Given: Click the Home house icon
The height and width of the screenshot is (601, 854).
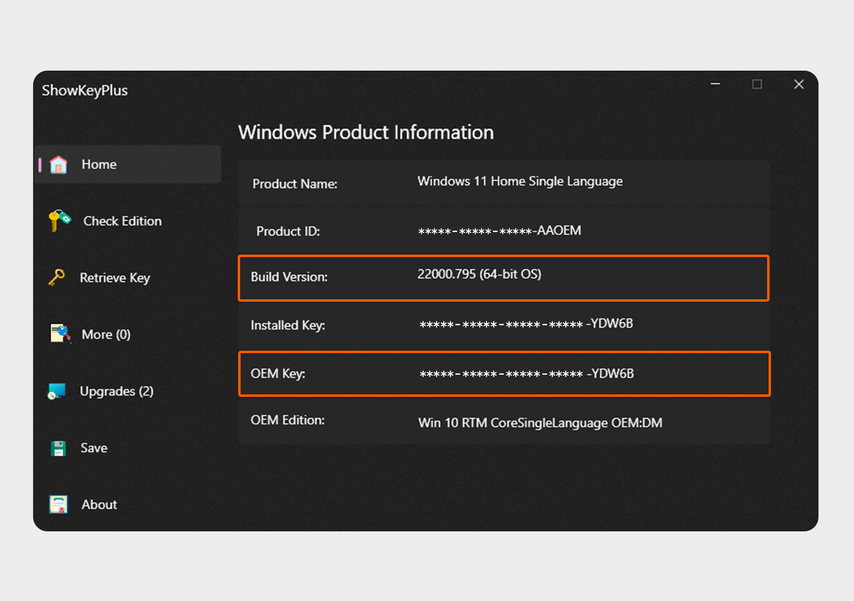Looking at the screenshot, I should (58, 165).
